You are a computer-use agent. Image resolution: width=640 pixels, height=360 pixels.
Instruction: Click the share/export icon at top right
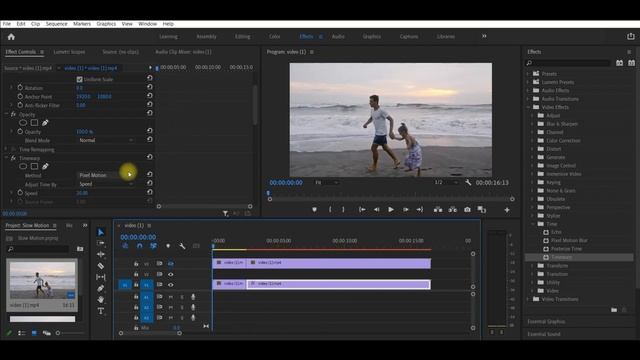pyautogui.click(x=631, y=37)
